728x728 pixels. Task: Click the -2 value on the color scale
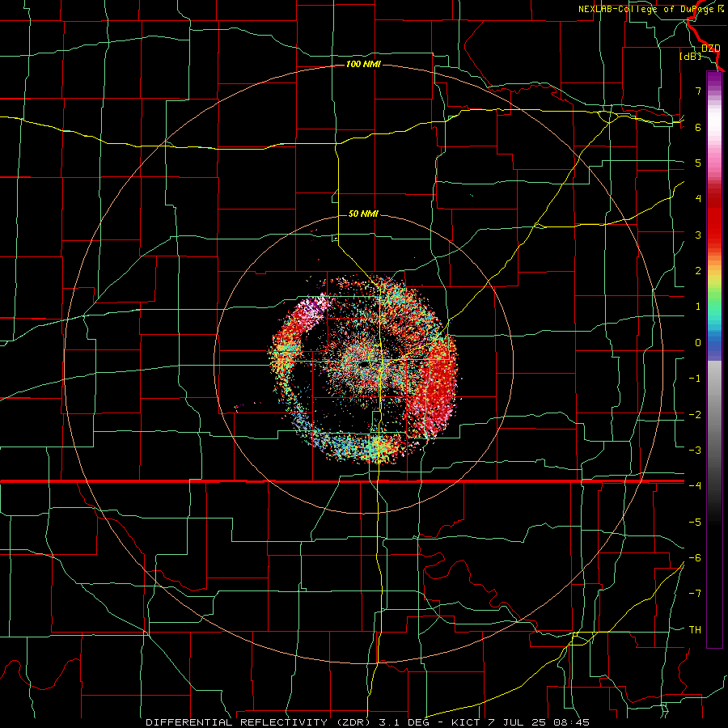pyautogui.click(x=695, y=415)
